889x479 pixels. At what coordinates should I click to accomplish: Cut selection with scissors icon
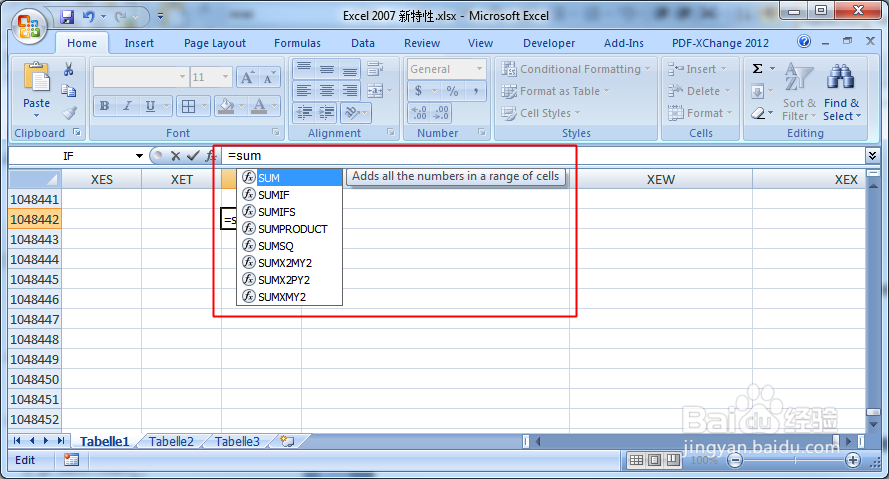pos(69,69)
